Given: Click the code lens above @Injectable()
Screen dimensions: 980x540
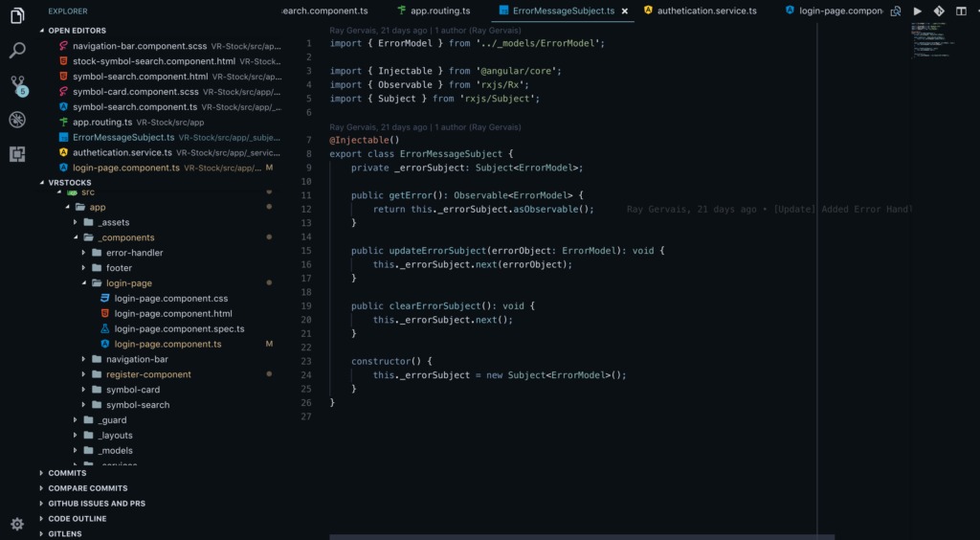Looking at the screenshot, I should click(425, 127).
